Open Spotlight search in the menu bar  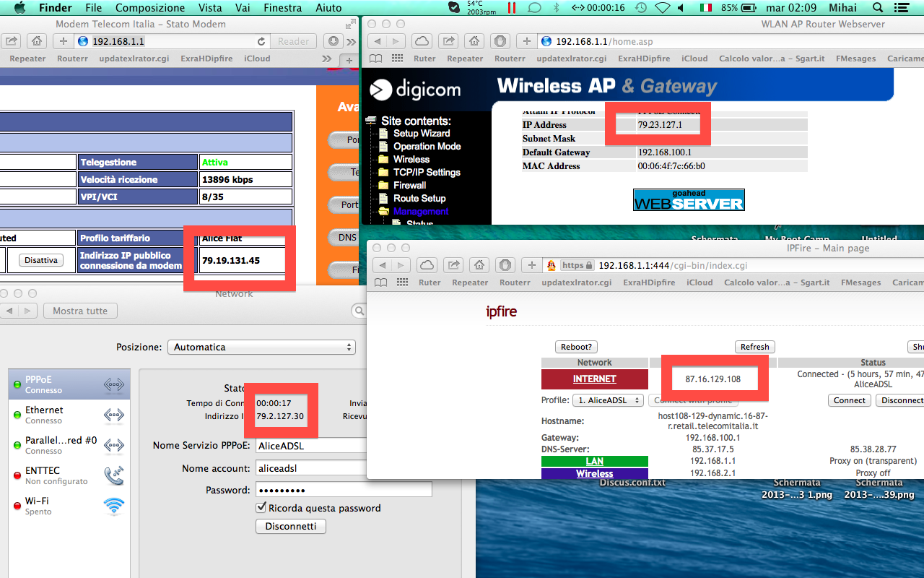point(877,8)
